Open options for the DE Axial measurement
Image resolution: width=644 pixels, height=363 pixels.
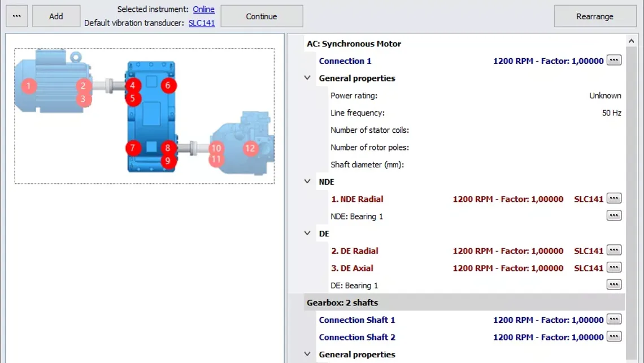[x=613, y=267]
